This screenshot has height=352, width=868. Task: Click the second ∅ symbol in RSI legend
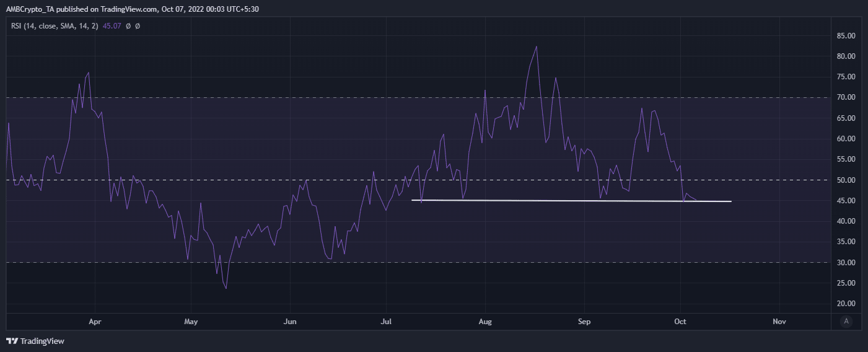point(138,26)
